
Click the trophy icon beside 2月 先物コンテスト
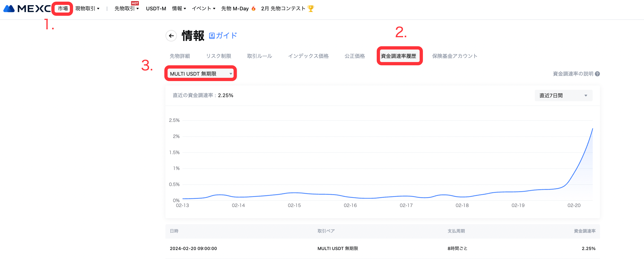pos(311,9)
